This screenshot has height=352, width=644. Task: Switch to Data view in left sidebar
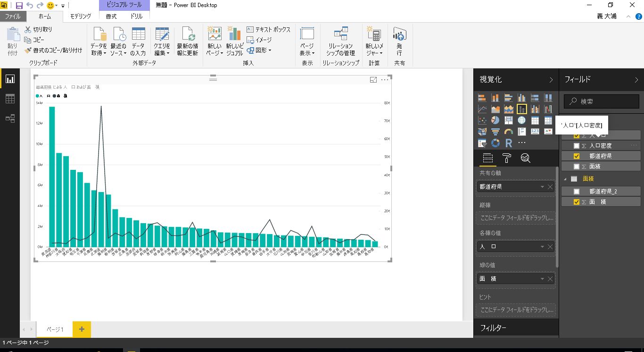coord(10,99)
